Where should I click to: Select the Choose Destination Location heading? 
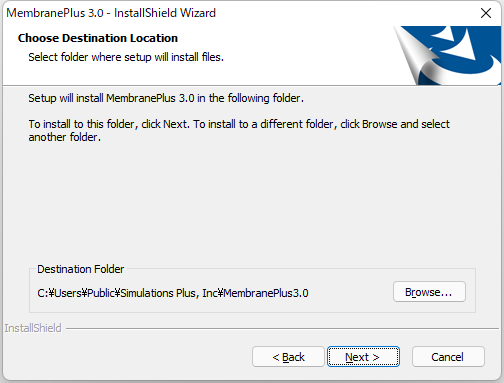pyautogui.click(x=98, y=38)
